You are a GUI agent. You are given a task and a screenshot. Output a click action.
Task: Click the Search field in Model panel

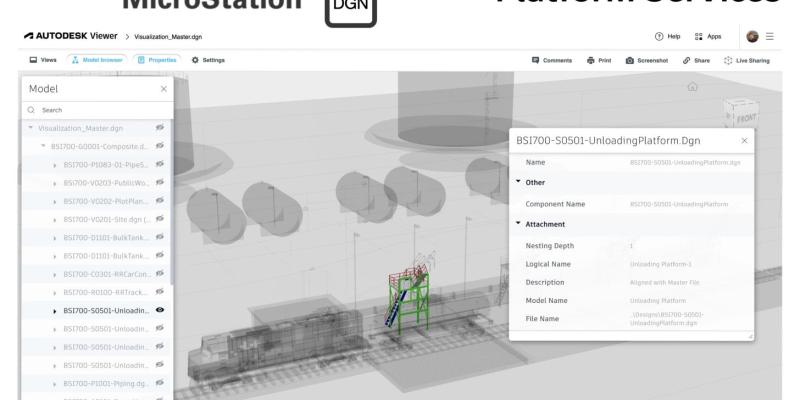[x=97, y=110]
